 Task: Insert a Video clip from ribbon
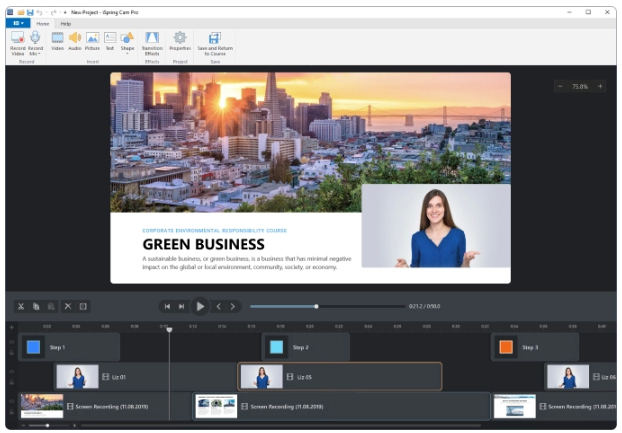[x=58, y=41]
